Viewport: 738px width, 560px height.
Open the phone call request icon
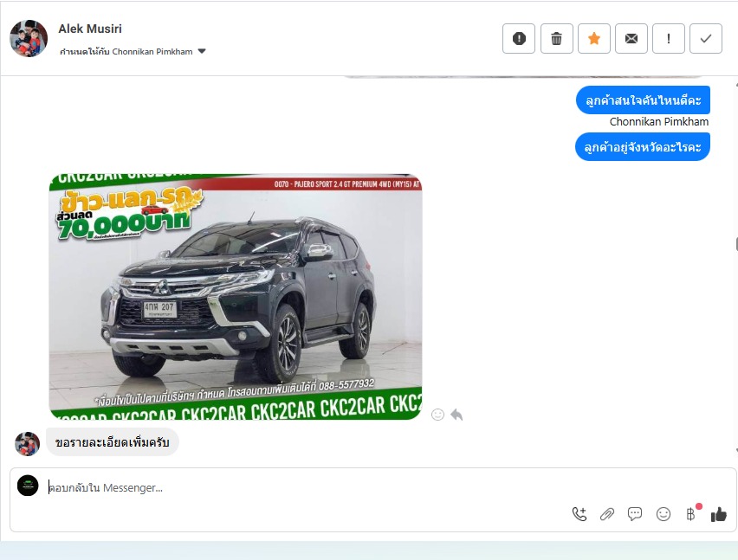[x=579, y=514]
